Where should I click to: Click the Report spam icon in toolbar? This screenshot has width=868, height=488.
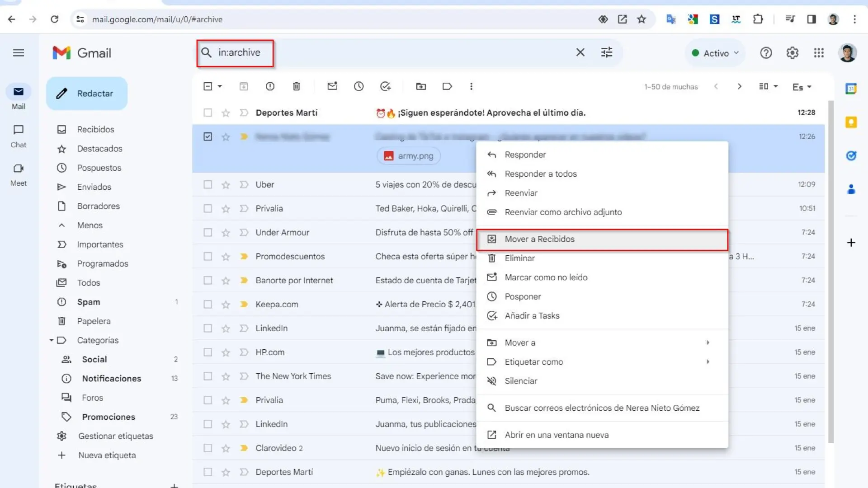pos(270,86)
